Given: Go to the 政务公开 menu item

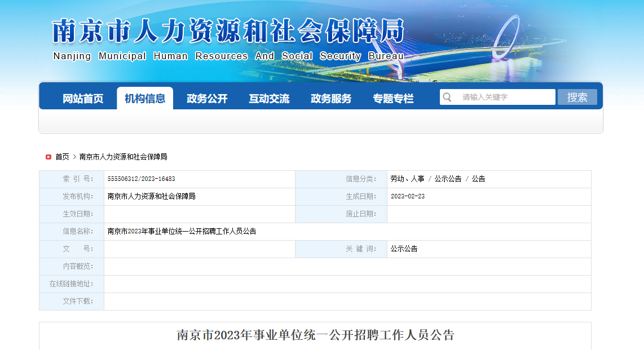Looking at the screenshot, I should tap(207, 99).
